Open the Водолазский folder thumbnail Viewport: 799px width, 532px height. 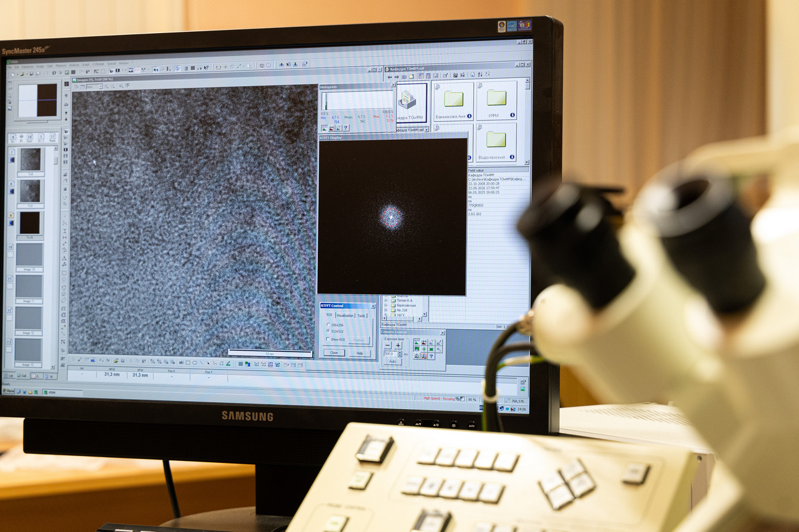pyautogui.click(x=496, y=142)
